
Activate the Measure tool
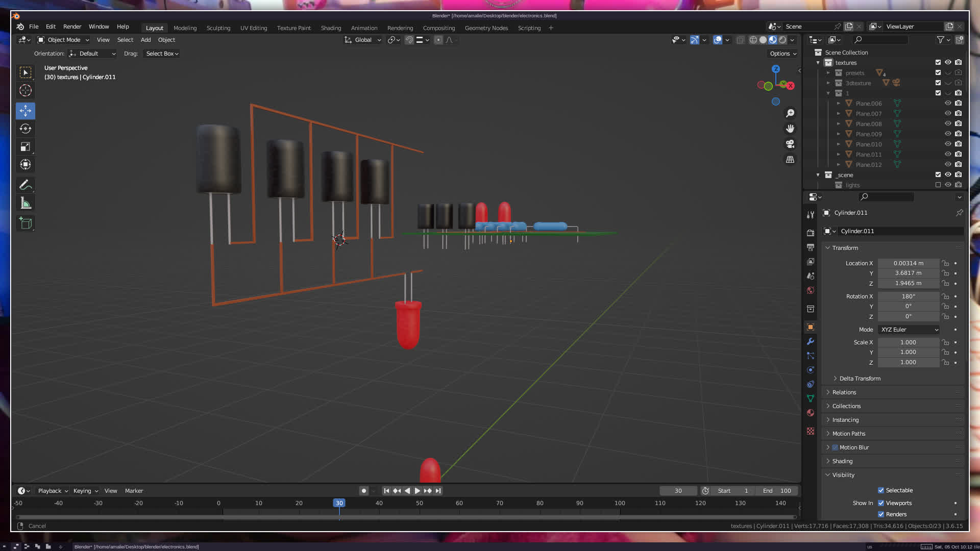click(26, 204)
